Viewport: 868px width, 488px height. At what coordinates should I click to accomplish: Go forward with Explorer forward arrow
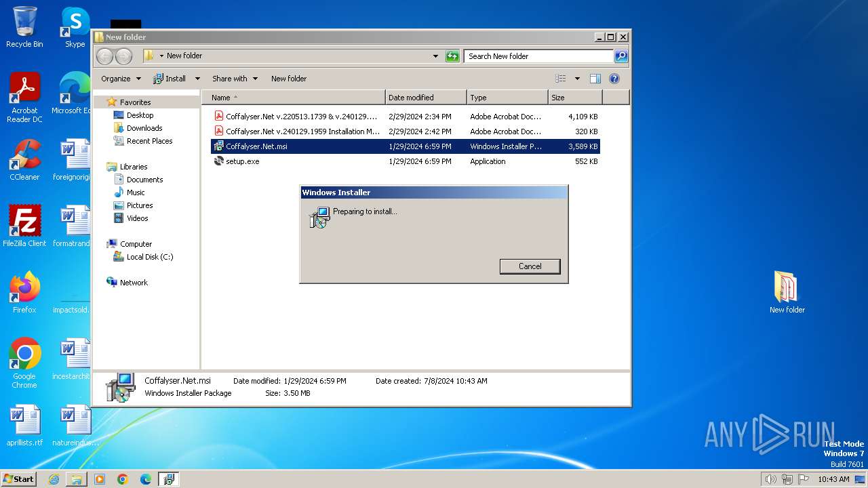pos(123,56)
